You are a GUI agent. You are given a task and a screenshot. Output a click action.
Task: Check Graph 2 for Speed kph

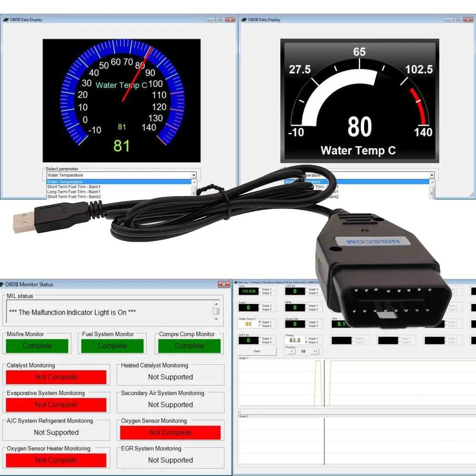(x=306, y=326)
